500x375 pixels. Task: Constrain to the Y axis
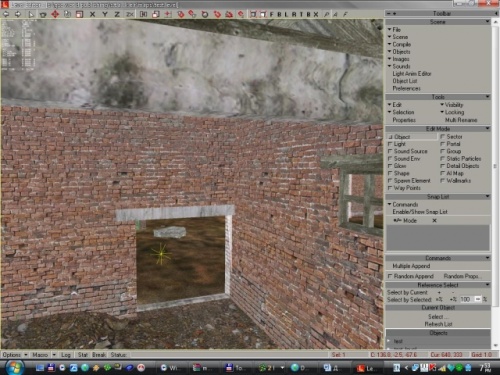(x=105, y=14)
